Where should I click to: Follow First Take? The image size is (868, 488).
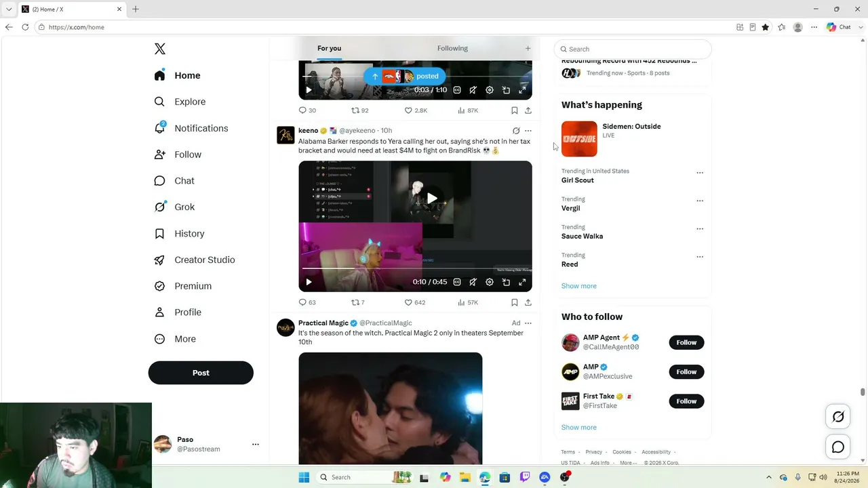686,401
